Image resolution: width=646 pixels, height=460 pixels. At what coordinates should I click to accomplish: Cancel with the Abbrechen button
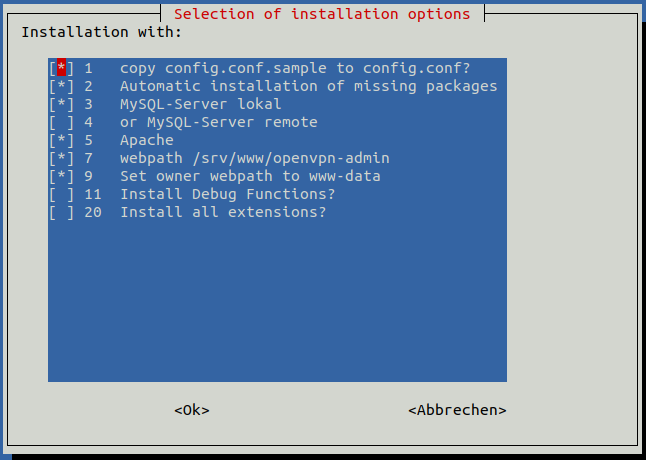[457, 410]
